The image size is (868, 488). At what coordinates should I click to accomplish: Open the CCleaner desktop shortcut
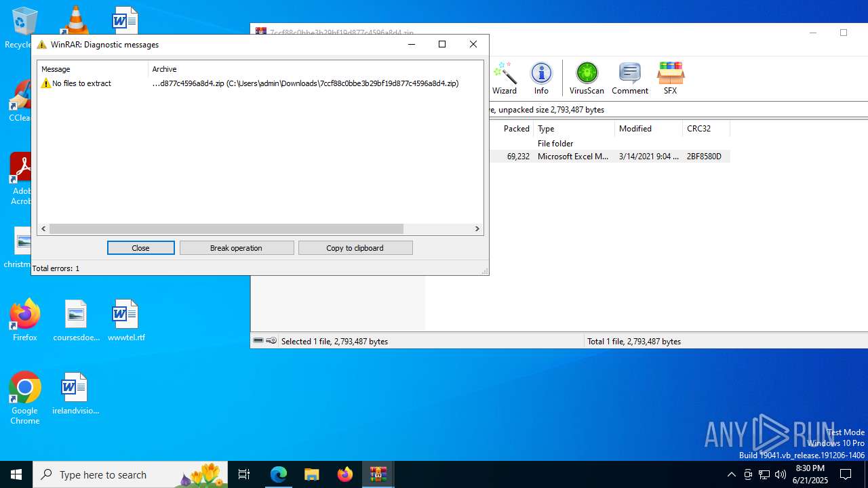(21, 101)
